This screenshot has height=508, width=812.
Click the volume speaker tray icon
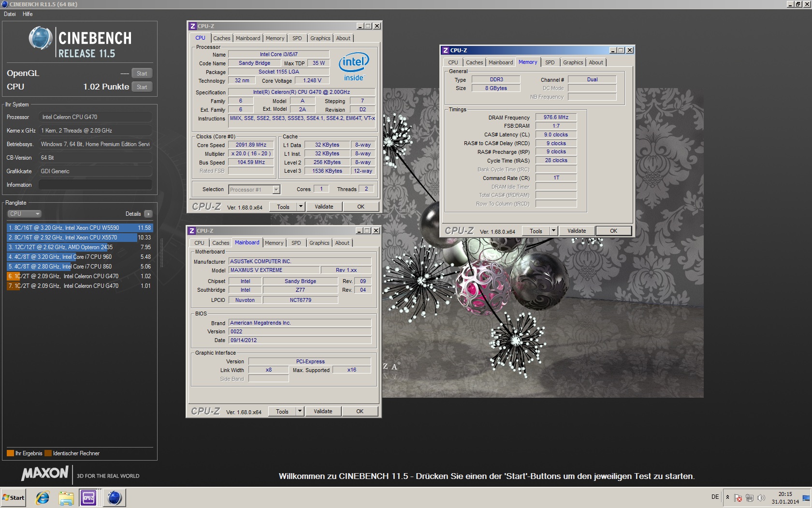(x=761, y=498)
